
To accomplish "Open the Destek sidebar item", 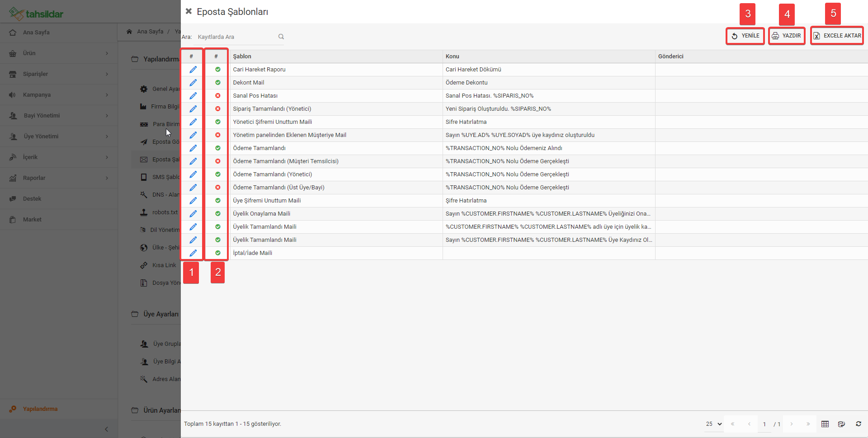I will point(59,199).
